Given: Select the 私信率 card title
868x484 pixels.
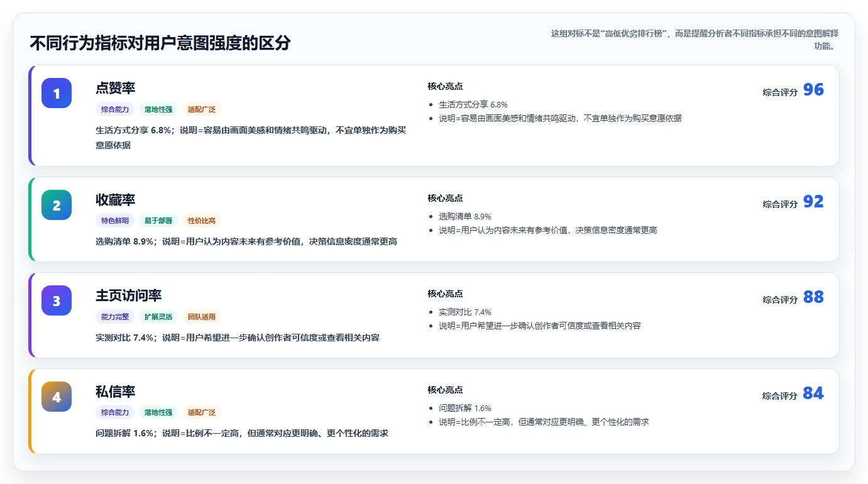Looking at the screenshot, I should pyautogui.click(x=116, y=392).
